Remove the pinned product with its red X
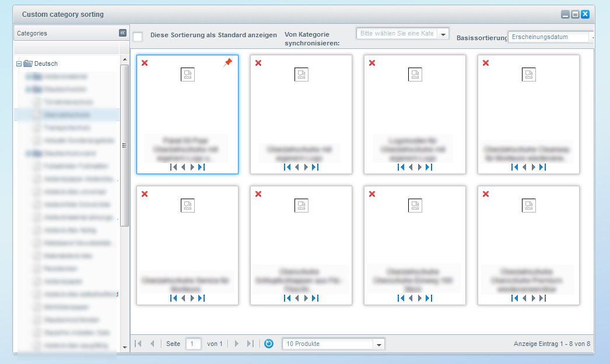This screenshot has height=364, width=610. (145, 63)
